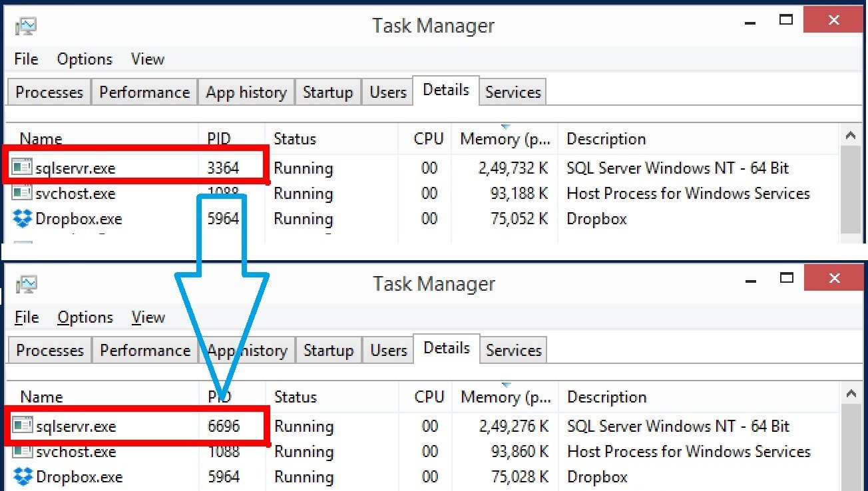Switch to Performance tab in upper window
The width and height of the screenshot is (868, 491).
144,92
